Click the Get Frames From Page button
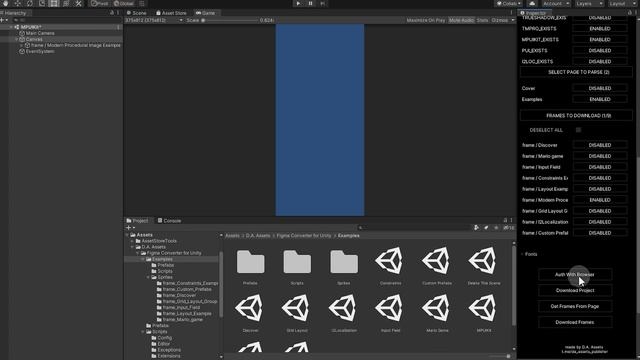 click(x=575, y=307)
